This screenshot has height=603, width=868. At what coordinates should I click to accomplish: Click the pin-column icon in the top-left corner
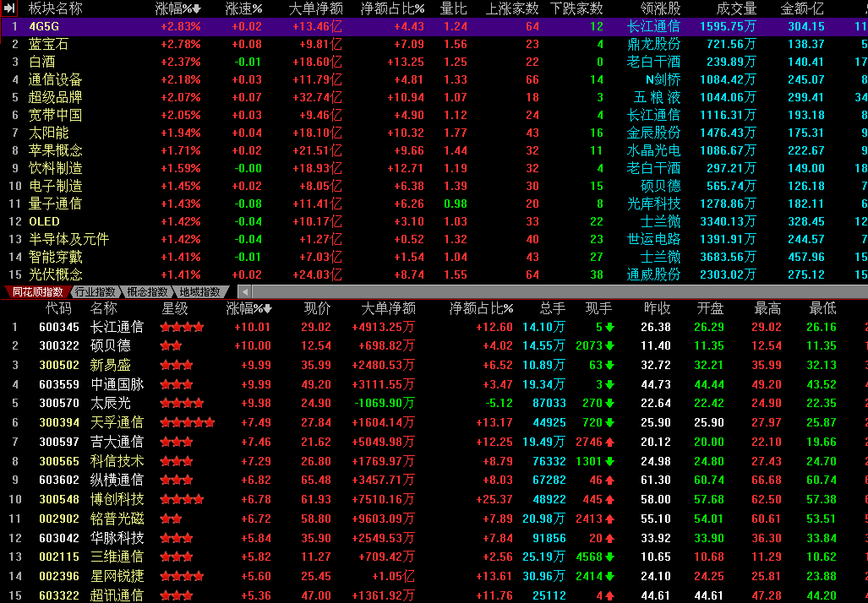tap(9, 8)
